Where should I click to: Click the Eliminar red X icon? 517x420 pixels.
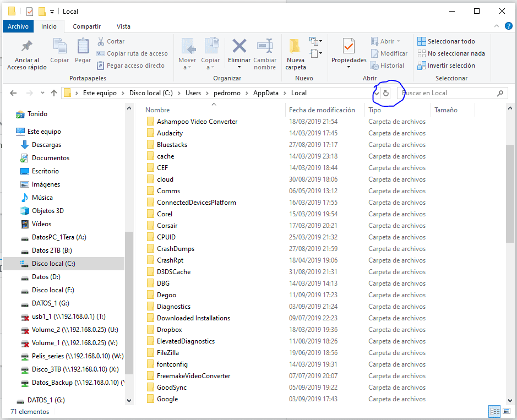[240, 46]
